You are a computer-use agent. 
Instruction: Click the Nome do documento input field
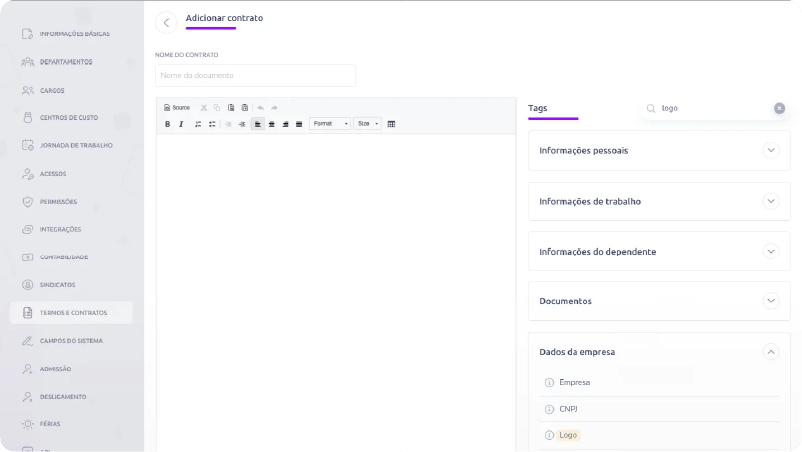255,75
